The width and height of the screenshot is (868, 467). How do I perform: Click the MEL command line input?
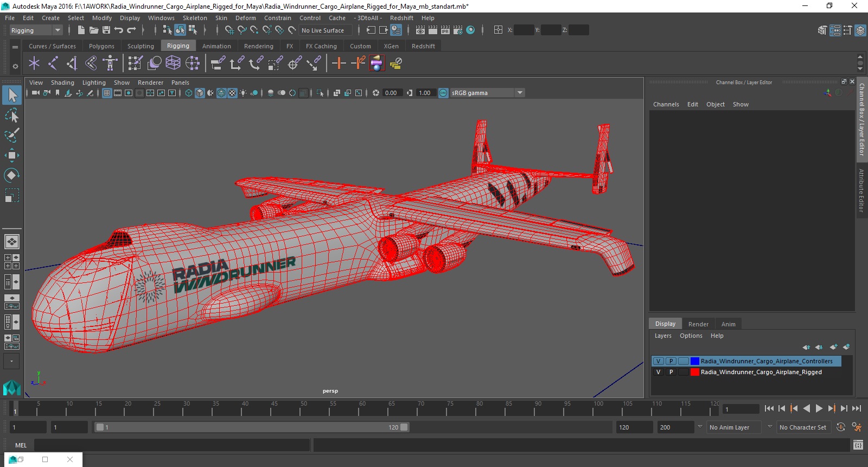pos(172,445)
